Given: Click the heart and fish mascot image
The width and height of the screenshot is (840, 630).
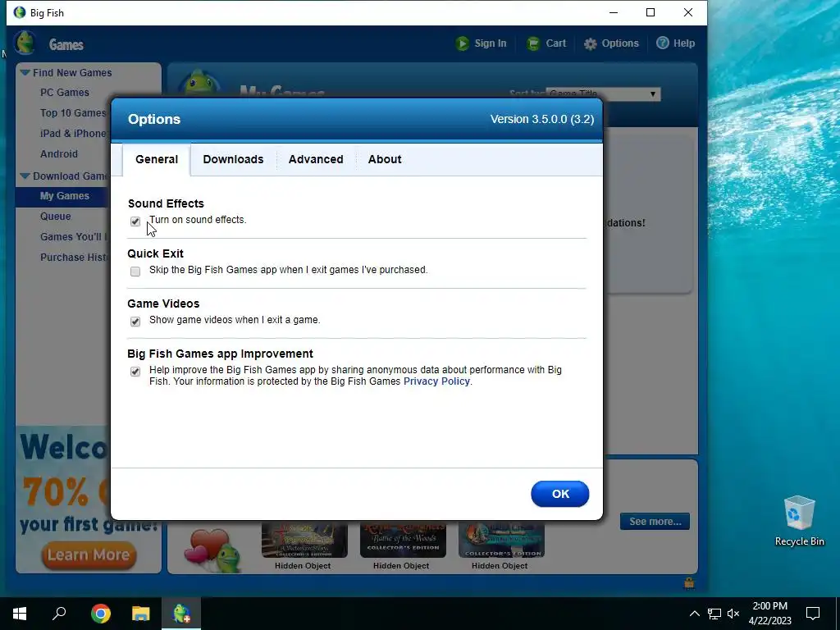Looking at the screenshot, I should click(x=212, y=550).
